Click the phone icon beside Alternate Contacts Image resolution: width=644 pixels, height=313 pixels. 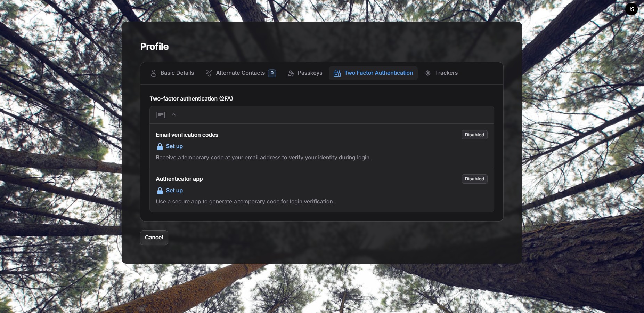pyautogui.click(x=209, y=73)
